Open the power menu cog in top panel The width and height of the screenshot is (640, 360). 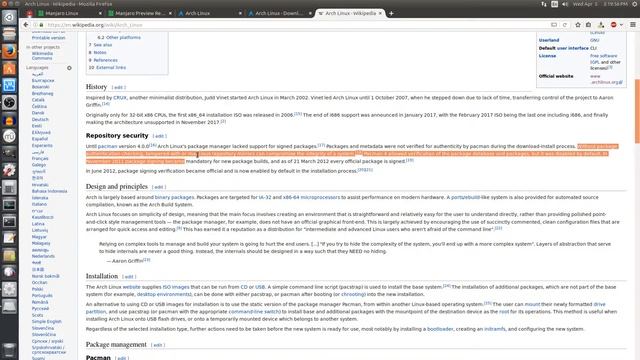click(635, 4)
